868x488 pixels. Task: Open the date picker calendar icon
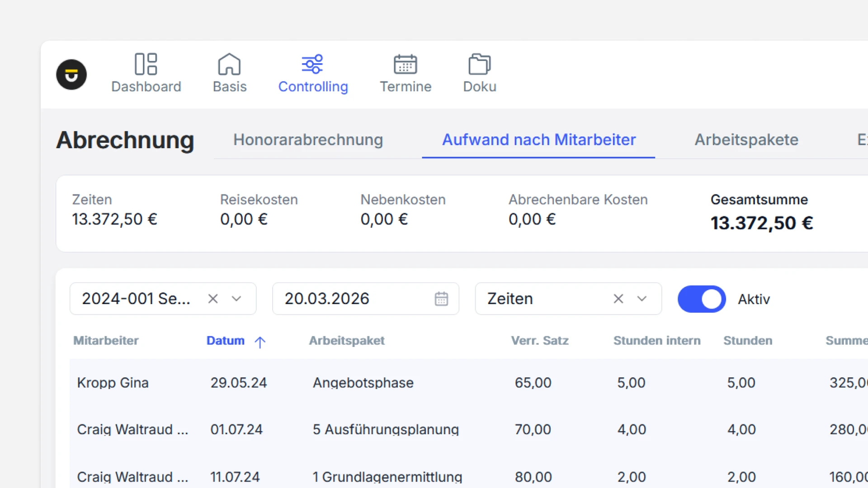441,299
